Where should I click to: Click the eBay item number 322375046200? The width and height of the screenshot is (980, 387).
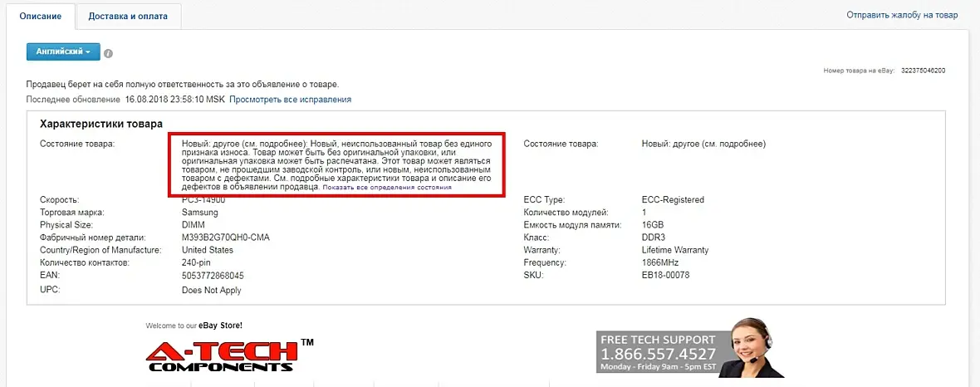click(x=922, y=71)
